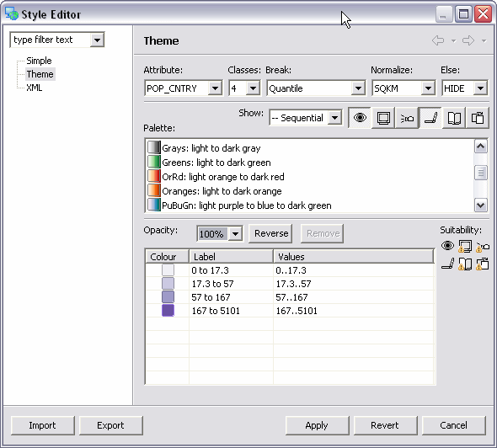Select Simple in the style tree
Image resolution: width=497 pixels, height=448 pixels.
point(39,61)
